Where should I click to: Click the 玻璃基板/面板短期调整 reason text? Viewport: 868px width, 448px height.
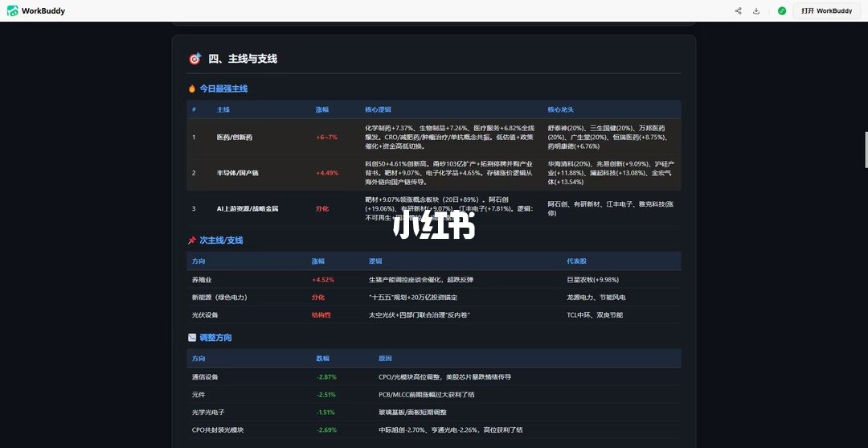click(413, 413)
